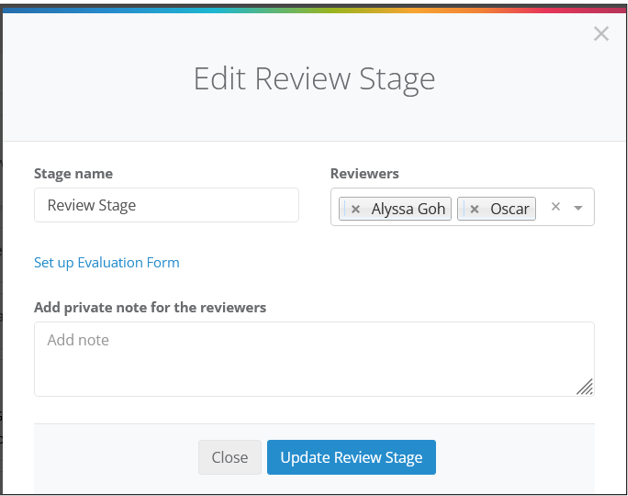The image size is (628, 496).
Task: Click empty space inside Reviewers select box
Action: 542,216
